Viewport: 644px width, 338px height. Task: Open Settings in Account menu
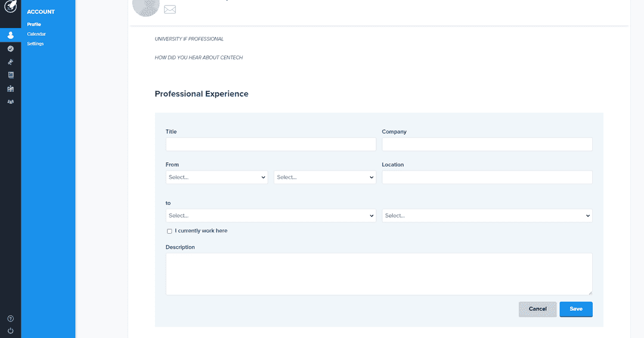(x=35, y=44)
